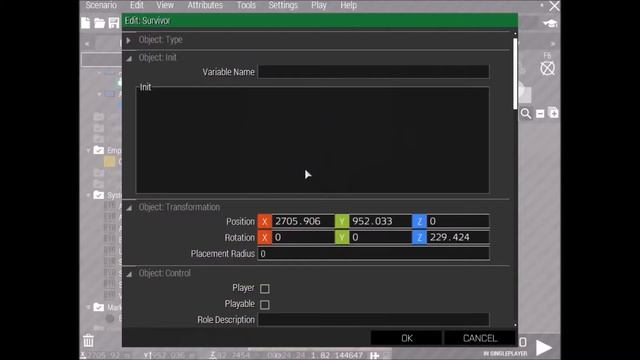
Task: Click the trash delete icon
Action: coord(88,340)
